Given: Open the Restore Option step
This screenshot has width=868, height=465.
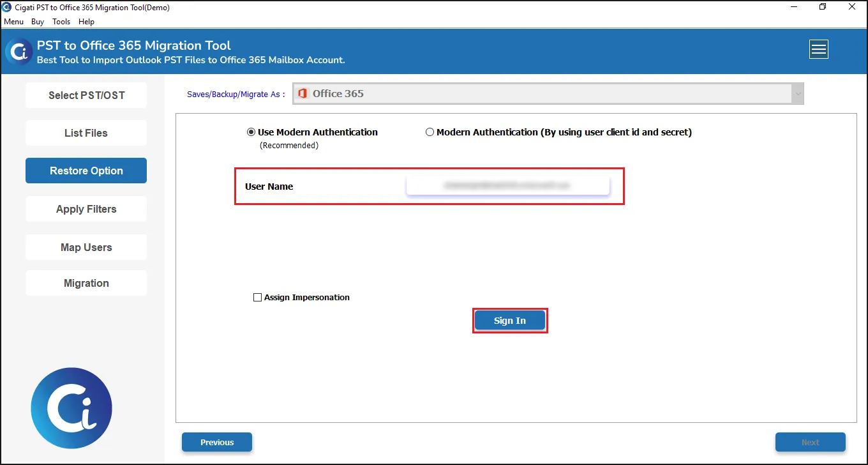Looking at the screenshot, I should point(86,171).
